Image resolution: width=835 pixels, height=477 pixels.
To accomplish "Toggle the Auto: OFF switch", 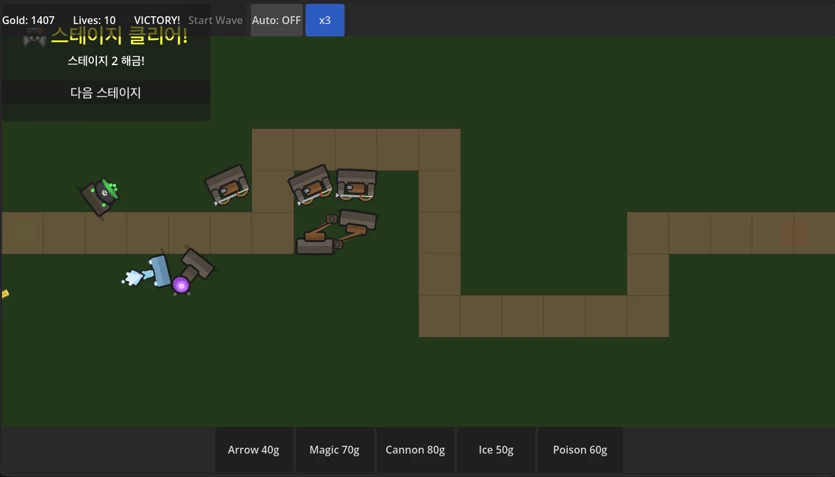I will pyautogui.click(x=276, y=20).
